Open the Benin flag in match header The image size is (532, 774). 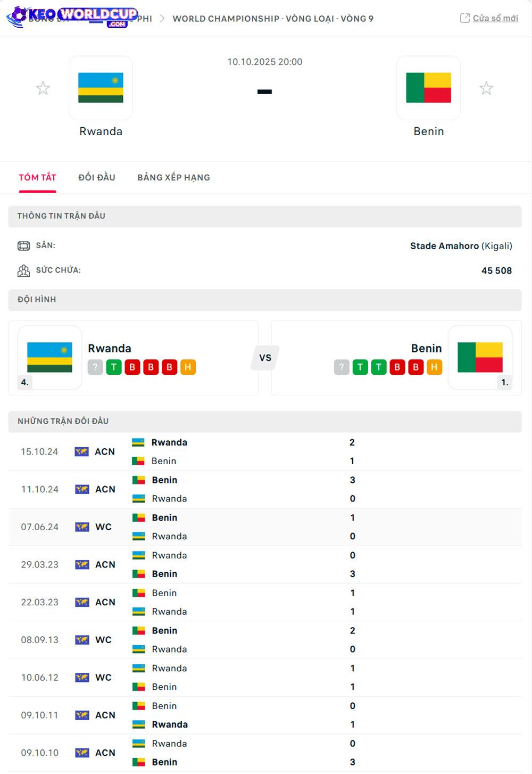coord(428,88)
